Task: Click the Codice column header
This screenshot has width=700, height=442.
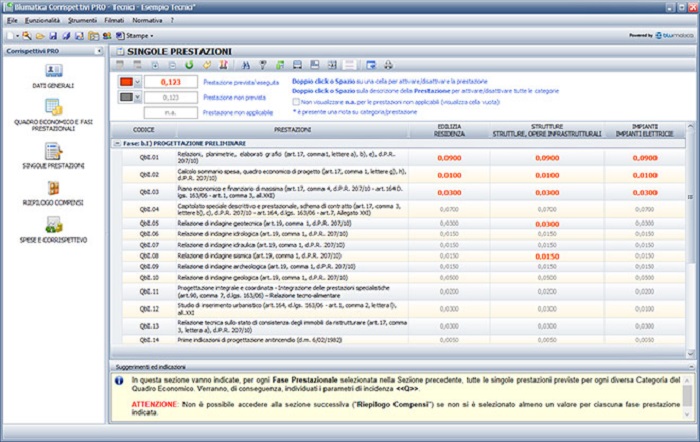Action: [144, 130]
